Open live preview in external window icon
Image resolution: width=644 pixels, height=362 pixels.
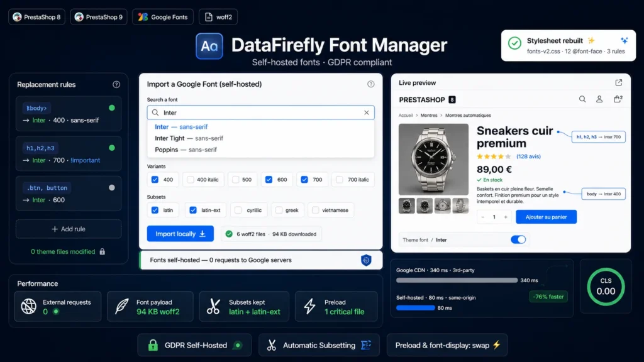click(x=619, y=82)
